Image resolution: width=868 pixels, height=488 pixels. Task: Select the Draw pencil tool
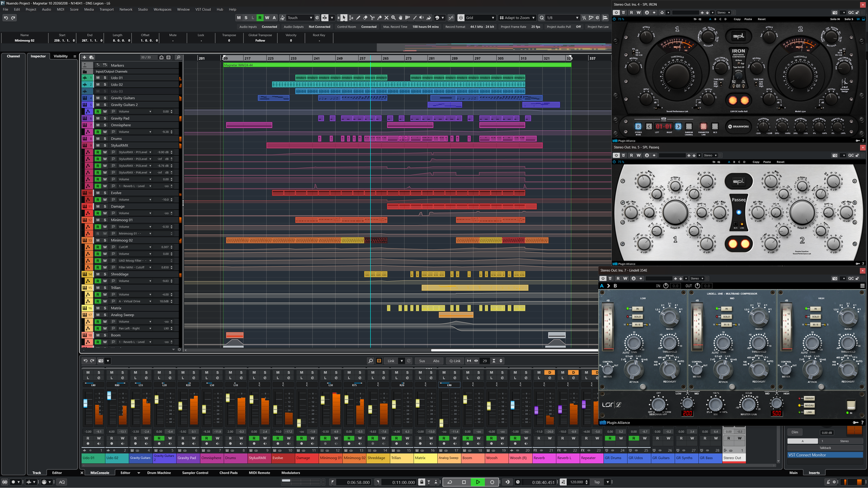tap(358, 18)
